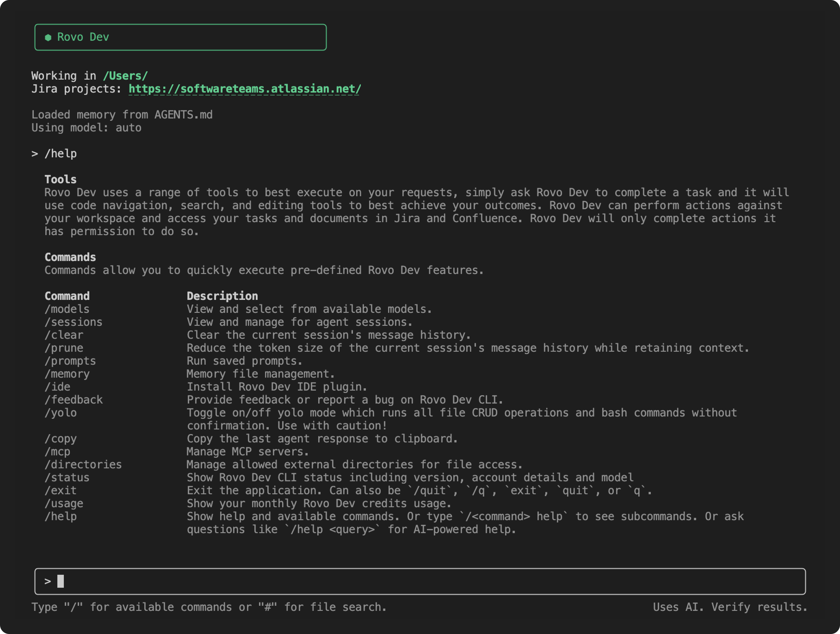
Task: Open the softwareteams.atlassian.net Jira link
Action: (244, 89)
